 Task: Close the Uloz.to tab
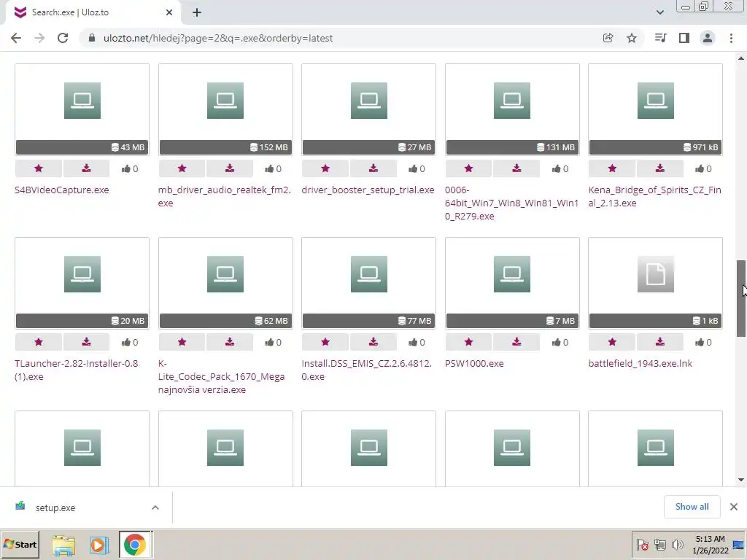(169, 12)
